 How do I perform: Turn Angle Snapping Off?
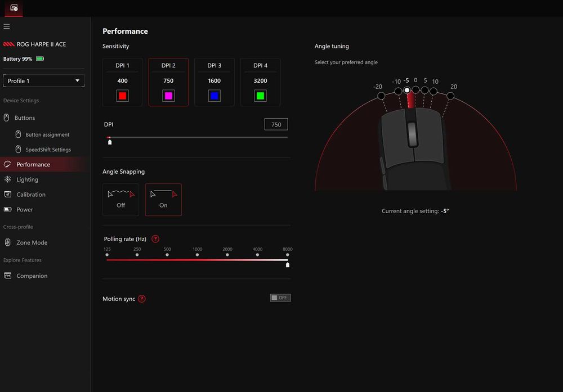(120, 200)
